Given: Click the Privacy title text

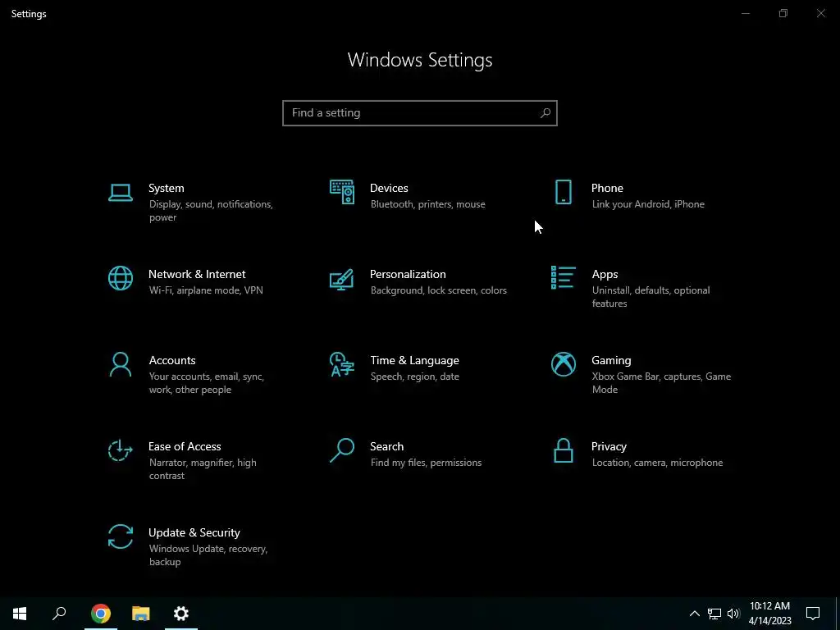Looking at the screenshot, I should point(609,447).
